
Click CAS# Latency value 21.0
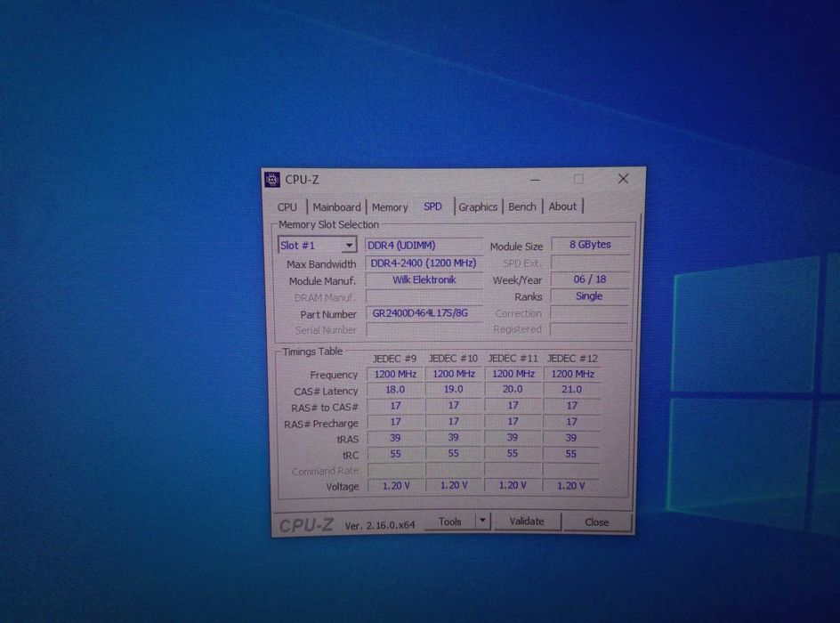(571, 390)
